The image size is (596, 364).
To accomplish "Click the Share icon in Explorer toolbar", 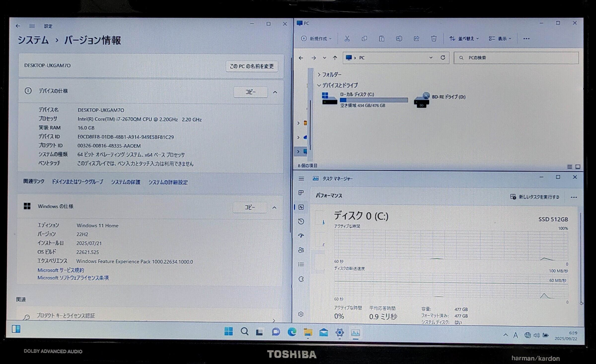I will 416,38.
